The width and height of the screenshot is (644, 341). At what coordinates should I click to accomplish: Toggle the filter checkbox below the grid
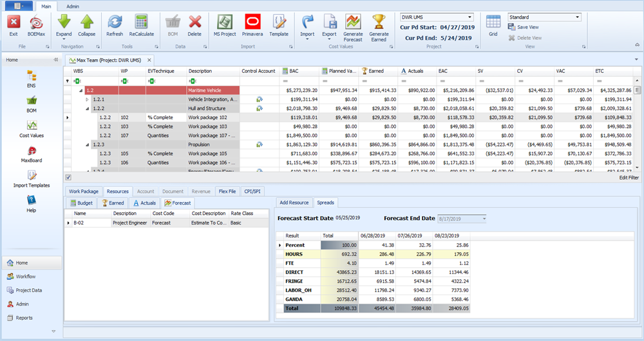68,177
